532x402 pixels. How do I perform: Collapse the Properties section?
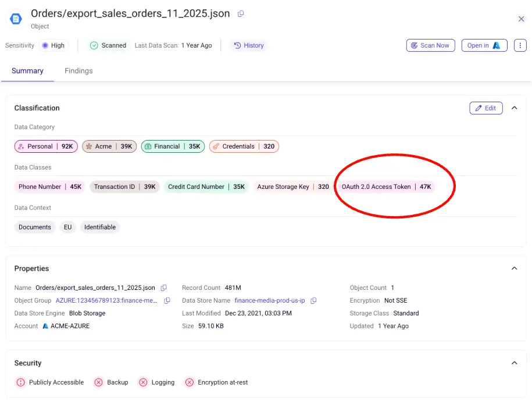pos(515,268)
